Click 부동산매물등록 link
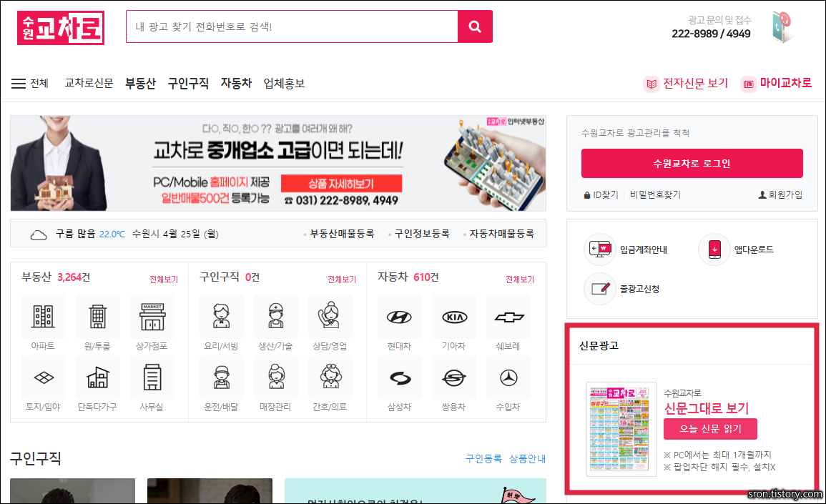 pos(342,233)
